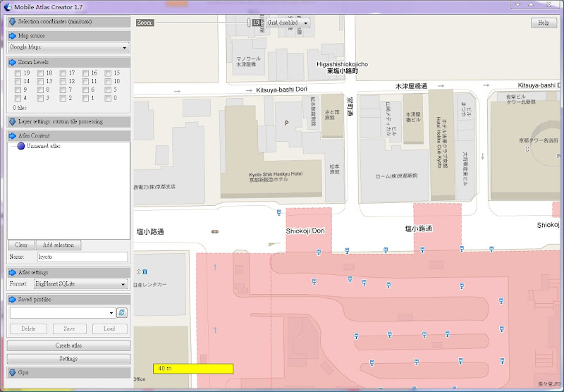This screenshot has height=392, width=564.
Task: Click the Mobile Atlas Creator title icon
Action: (x=8, y=7)
